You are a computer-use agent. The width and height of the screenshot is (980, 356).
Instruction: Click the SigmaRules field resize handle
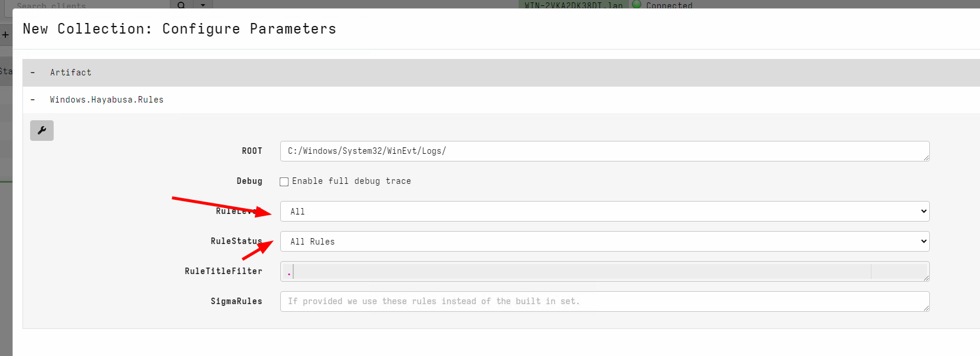click(926, 308)
